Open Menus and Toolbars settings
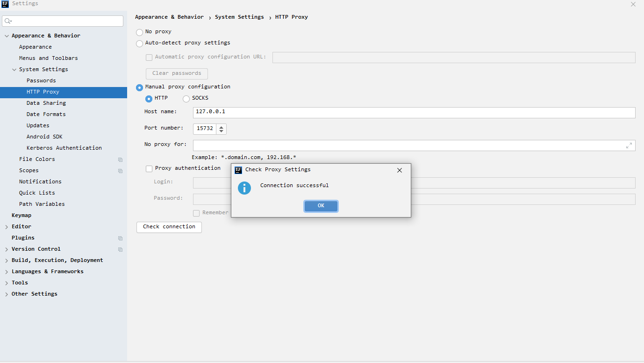Viewport: 644px width, 363px height. coord(49,58)
